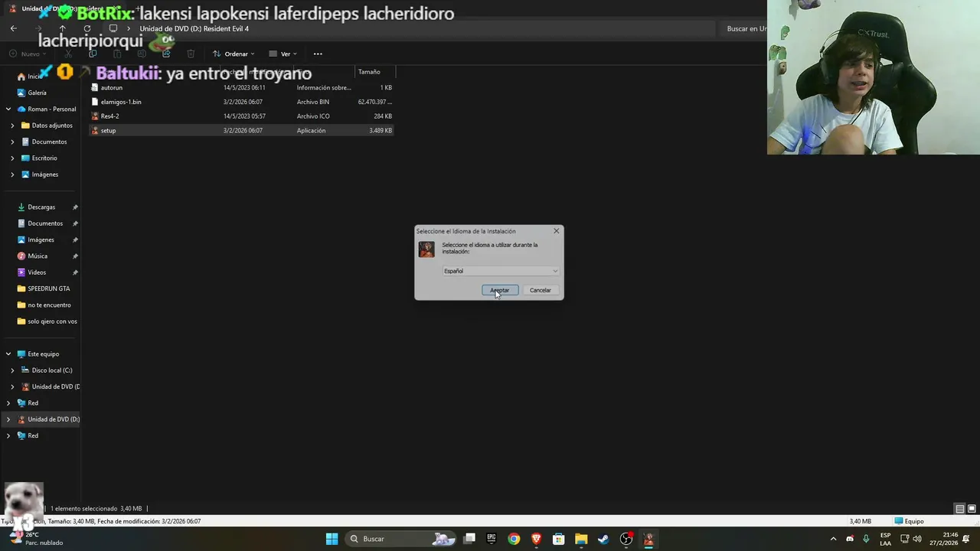This screenshot has height=551, width=980.
Task: Open the notifications bell in the tray
Action: [967, 539]
